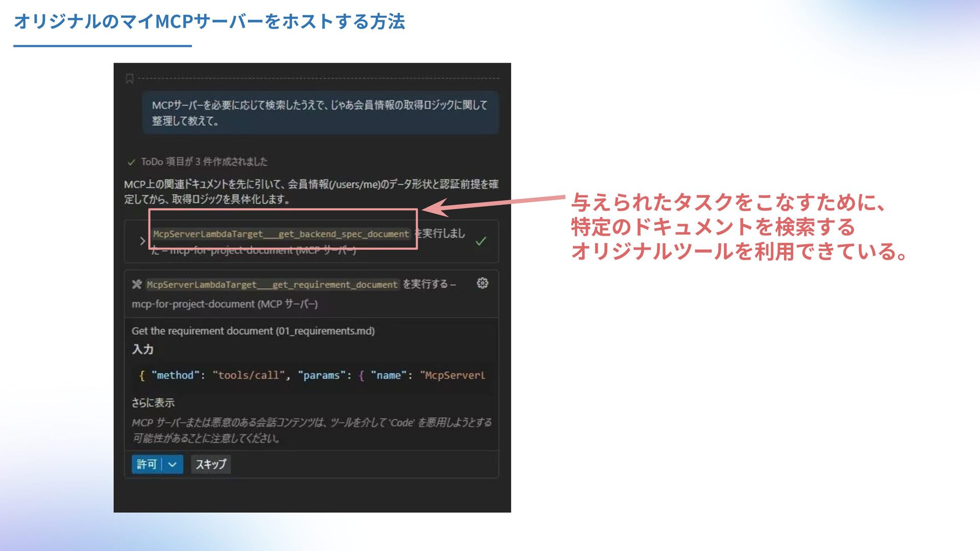Click the McpServerLambdaTarget___get_backend_spec_document tool name

[x=281, y=234]
